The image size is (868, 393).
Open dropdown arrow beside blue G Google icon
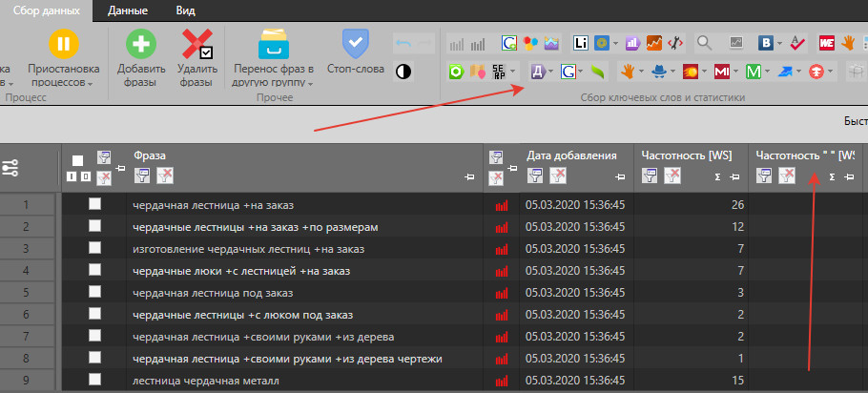pos(581,72)
